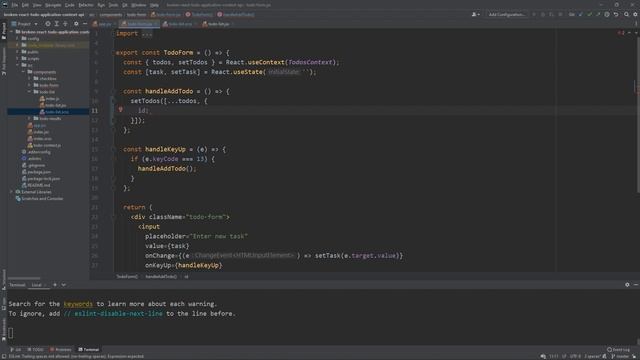Open the TODO tool window button
The width and height of the screenshot is (640, 360).
pos(36,349)
